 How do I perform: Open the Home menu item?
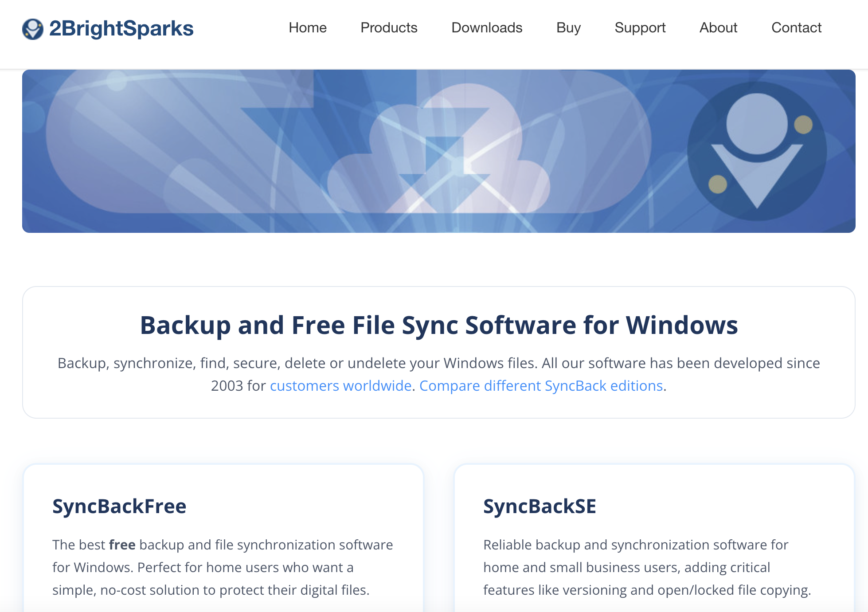tap(308, 28)
